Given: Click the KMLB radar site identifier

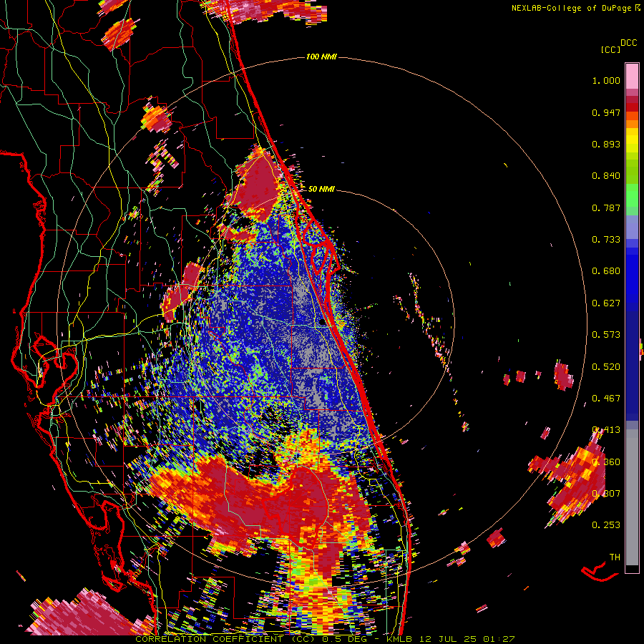Looking at the screenshot, I should [x=399, y=639].
